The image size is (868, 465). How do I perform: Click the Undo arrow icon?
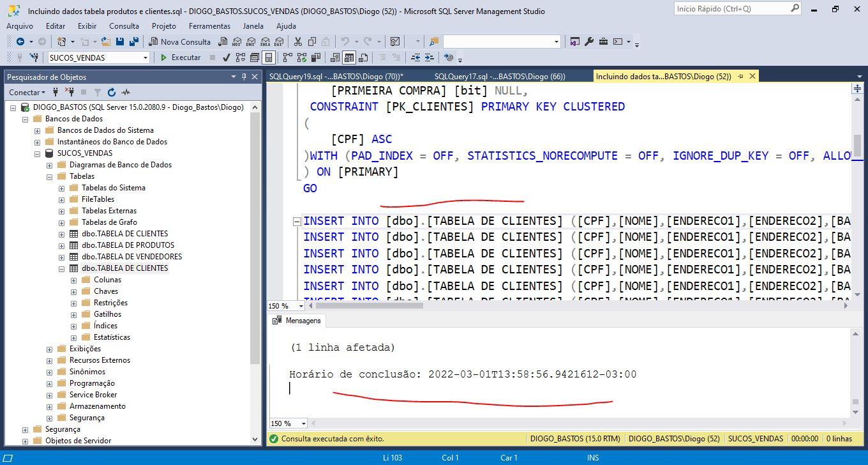pyautogui.click(x=345, y=42)
